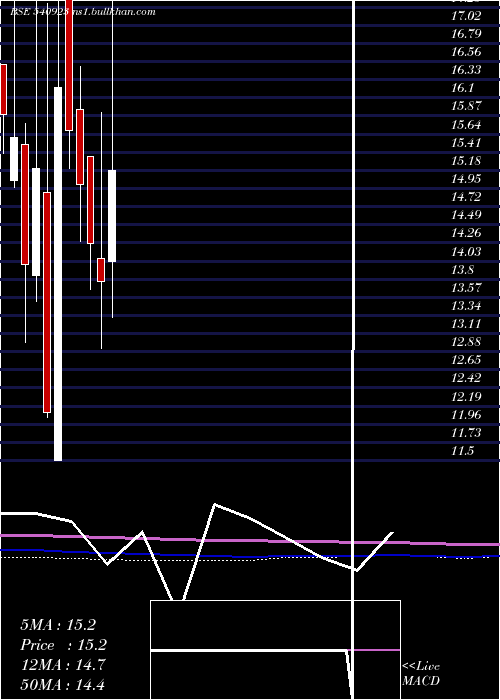The height and width of the screenshot is (700, 500).
Task: Click the 11.96 price axis label
Action: click(466, 415)
